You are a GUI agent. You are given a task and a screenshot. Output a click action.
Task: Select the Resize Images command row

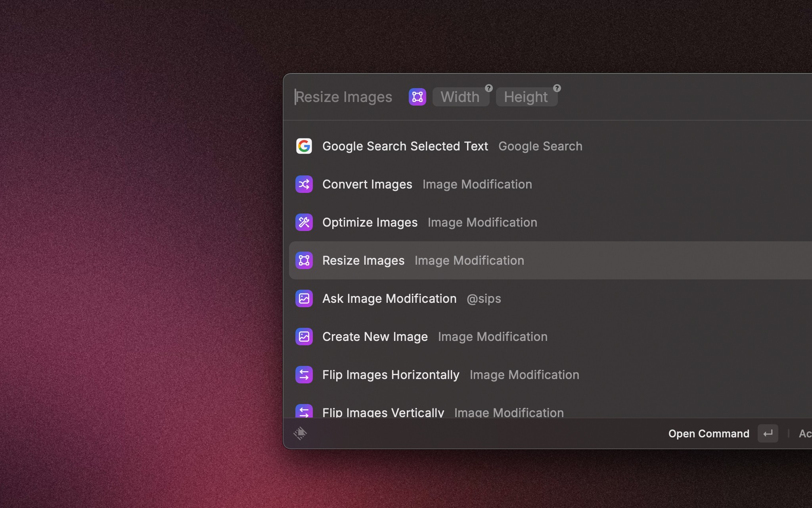[x=550, y=260]
